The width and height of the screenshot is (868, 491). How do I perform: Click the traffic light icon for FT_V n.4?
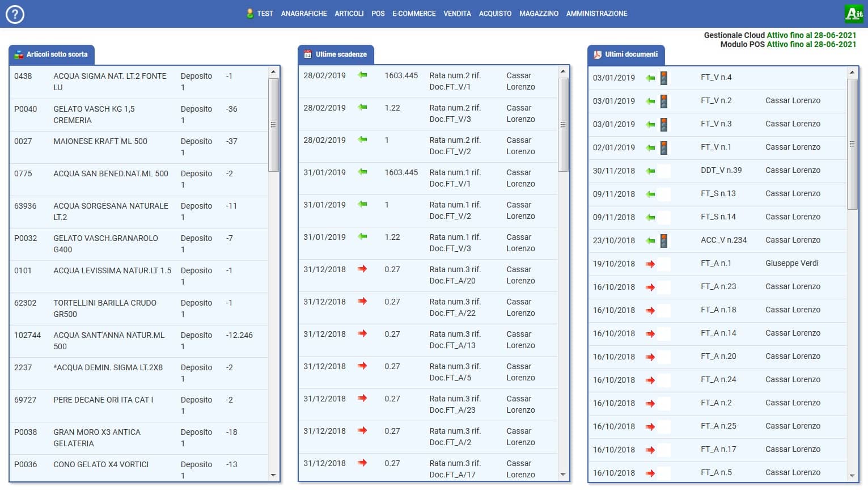(x=663, y=78)
